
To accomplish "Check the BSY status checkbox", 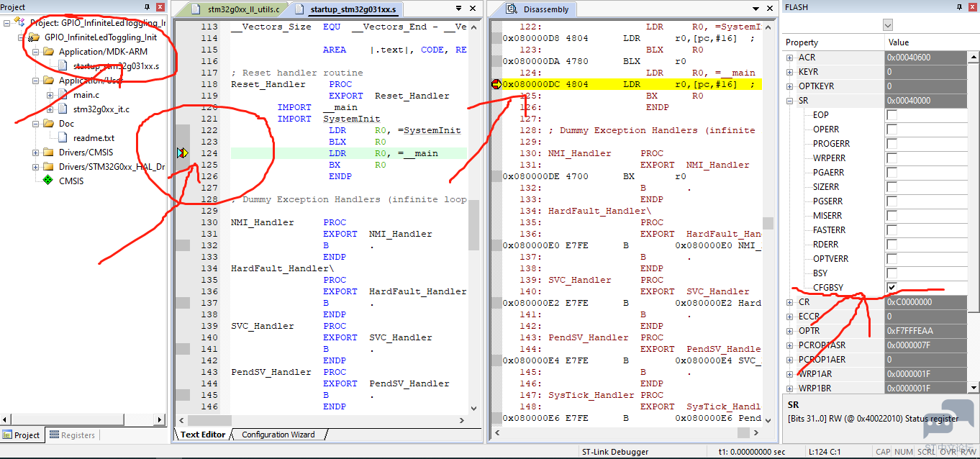I will [x=892, y=273].
